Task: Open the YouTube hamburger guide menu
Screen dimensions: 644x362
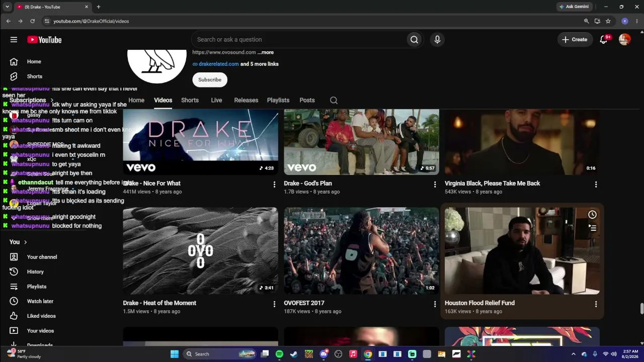Action: tap(14, 40)
